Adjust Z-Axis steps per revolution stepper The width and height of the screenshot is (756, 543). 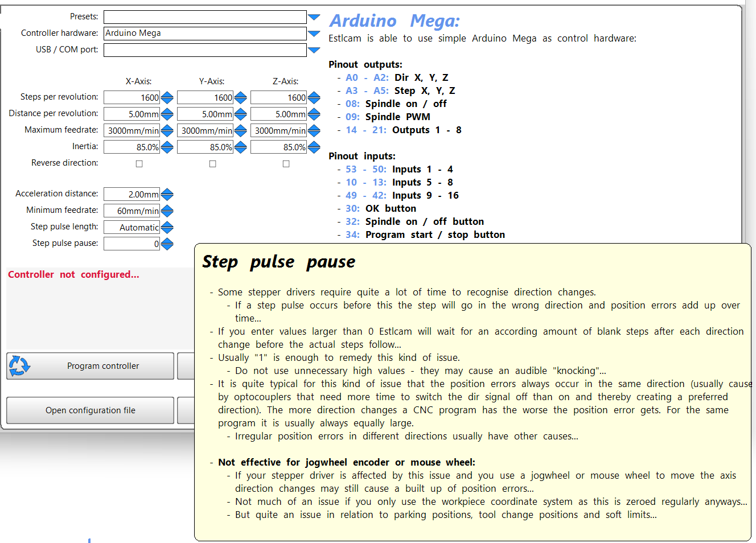click(314, 98)
